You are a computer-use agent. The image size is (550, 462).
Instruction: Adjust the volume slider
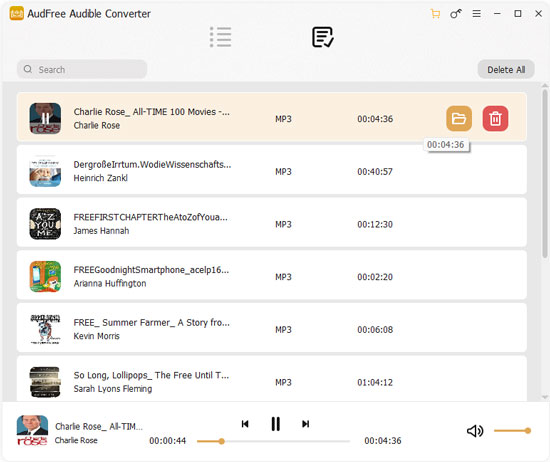(512, 431)
